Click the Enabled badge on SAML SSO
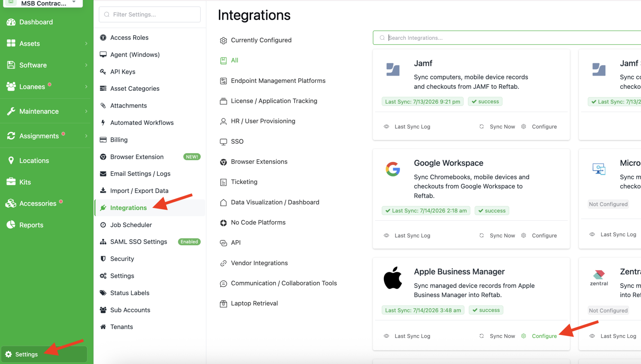Image resolution: width=641 pixels, height=364 pixels. click(x=189, y=242)
